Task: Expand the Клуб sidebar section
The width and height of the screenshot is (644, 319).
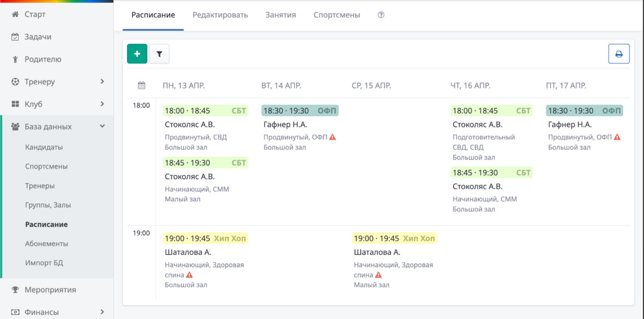Action: pyautogui.click(x=57, y=104)
